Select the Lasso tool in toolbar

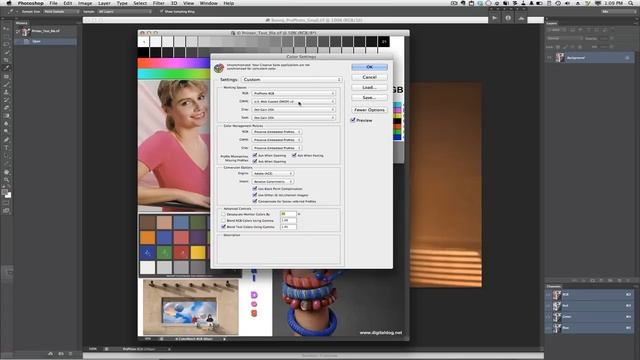(6, 44)
